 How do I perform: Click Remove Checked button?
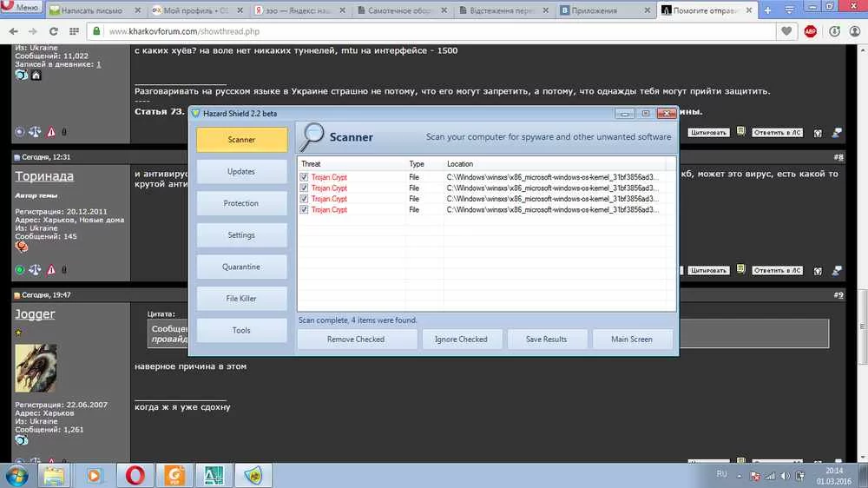[x=356, y=339]
